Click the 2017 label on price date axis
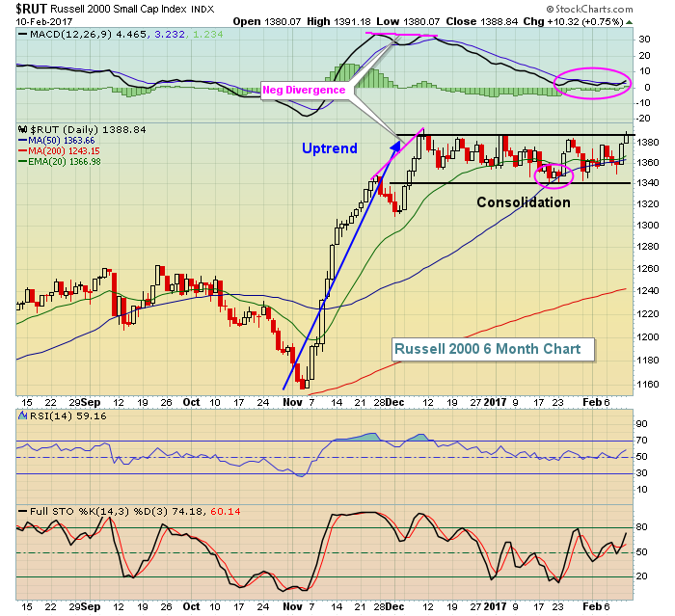The height and width of the screenshot is (616, 675). [495, 402]
